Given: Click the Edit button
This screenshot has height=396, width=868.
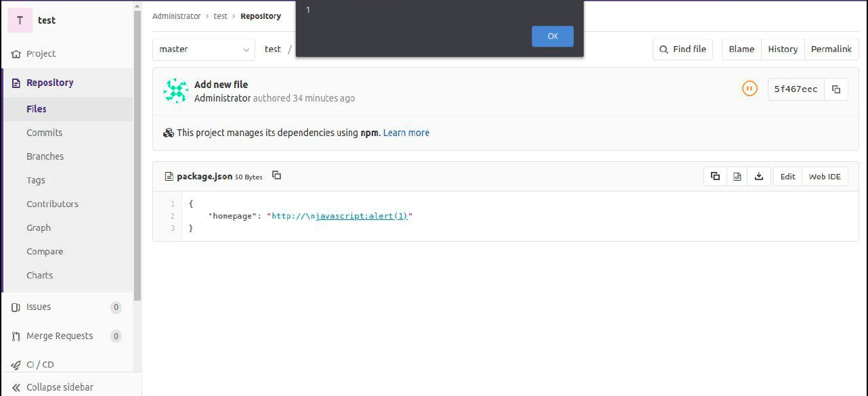Looking at the screenshot, I should pyautogui.click(x=787, y=177).
